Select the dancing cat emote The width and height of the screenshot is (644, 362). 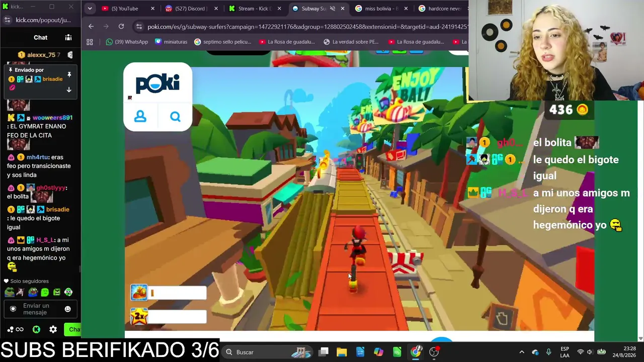21,292
